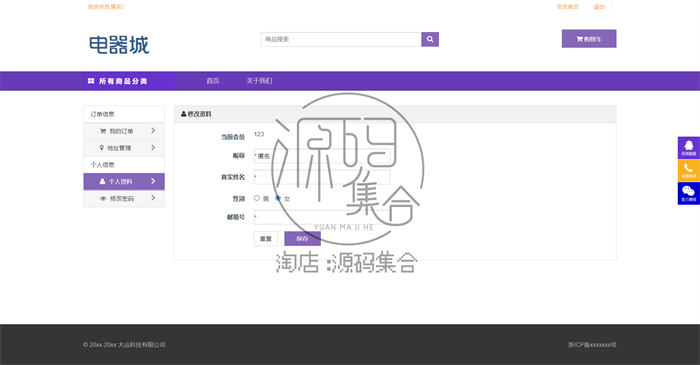The image size is (700, 365).
Task: Click the 个人资料 row chevron arrow
Action: 153,181
